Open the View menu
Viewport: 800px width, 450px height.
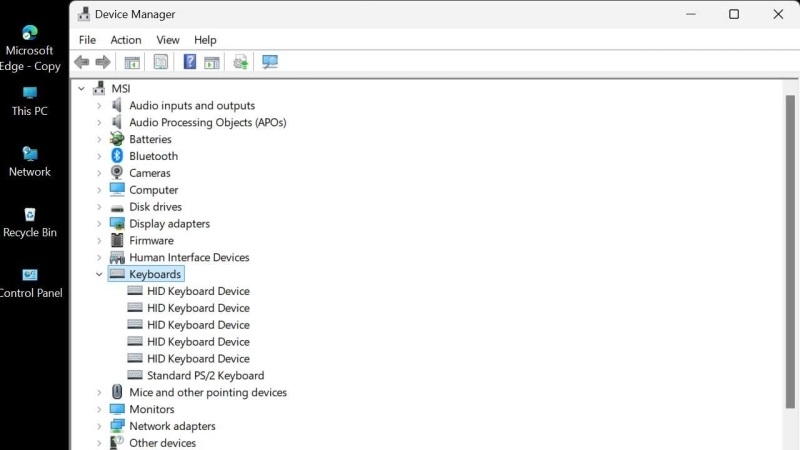click(x=168, y=40)
